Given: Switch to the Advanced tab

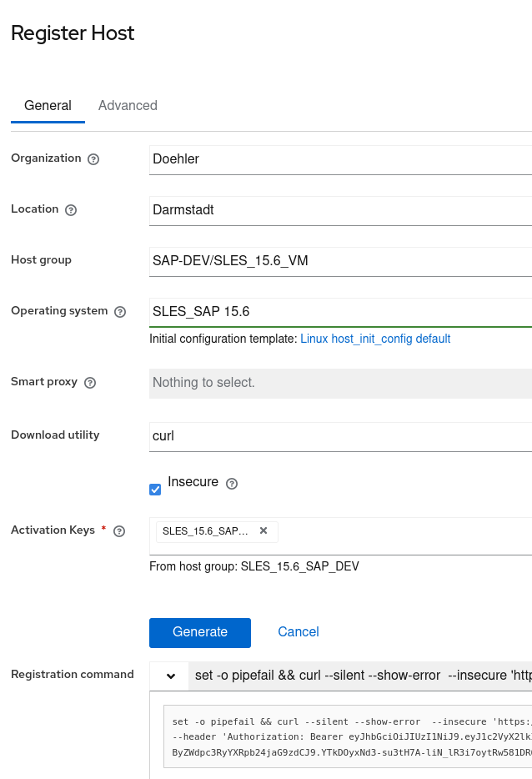Looking at the screenshot, I should (128, 106).
